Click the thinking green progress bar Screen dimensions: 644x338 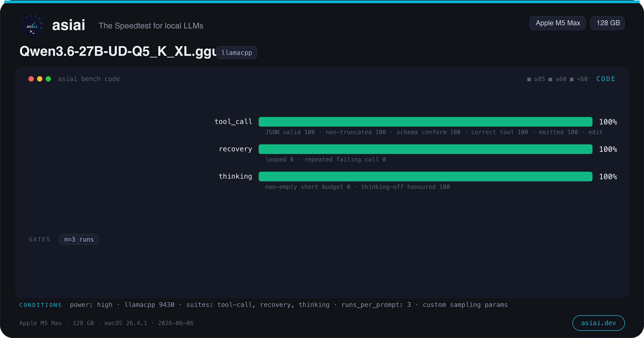coord(425,177)
